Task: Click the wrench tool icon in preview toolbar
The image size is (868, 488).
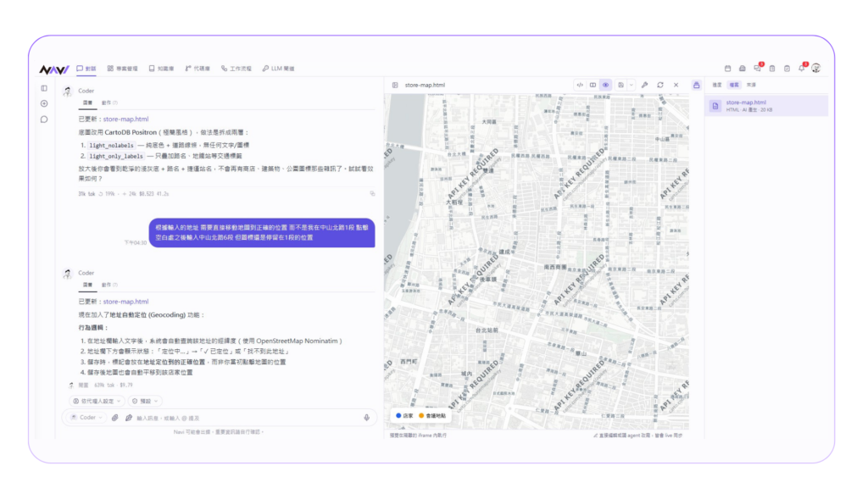Action: pyautogui.click(x=644, y=86)
